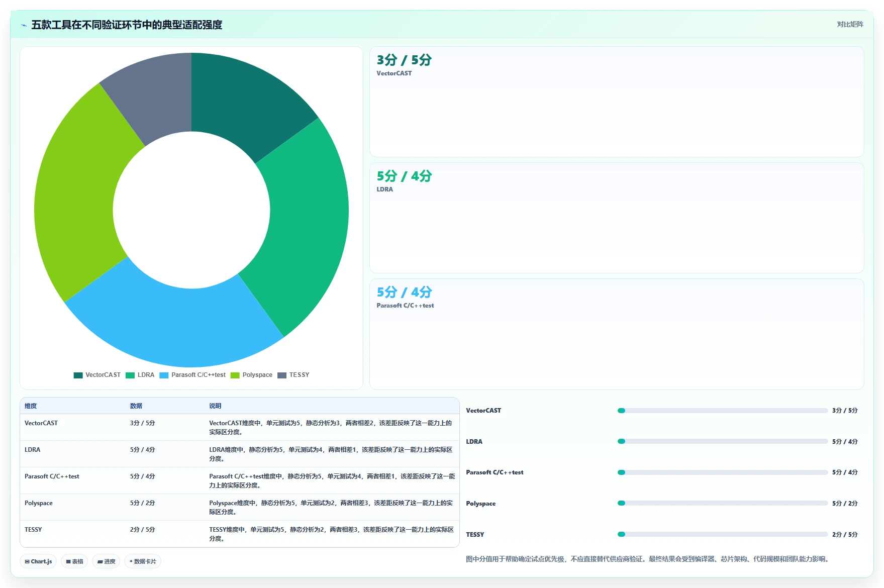Image resolution: width=884 pixels, height=588 pixels.
Task: Click the LDRA progress bar
Action: [723, 441]
